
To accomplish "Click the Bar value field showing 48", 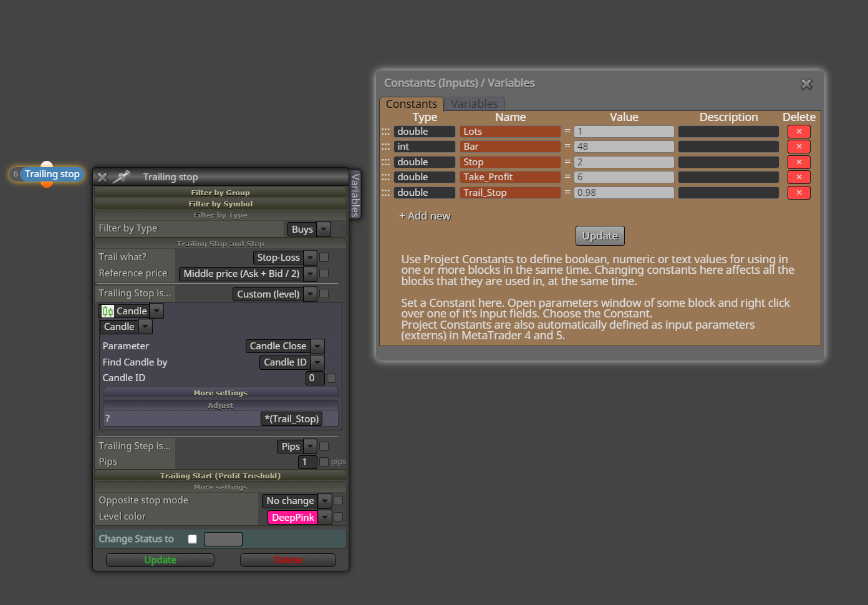I will 624,147.
